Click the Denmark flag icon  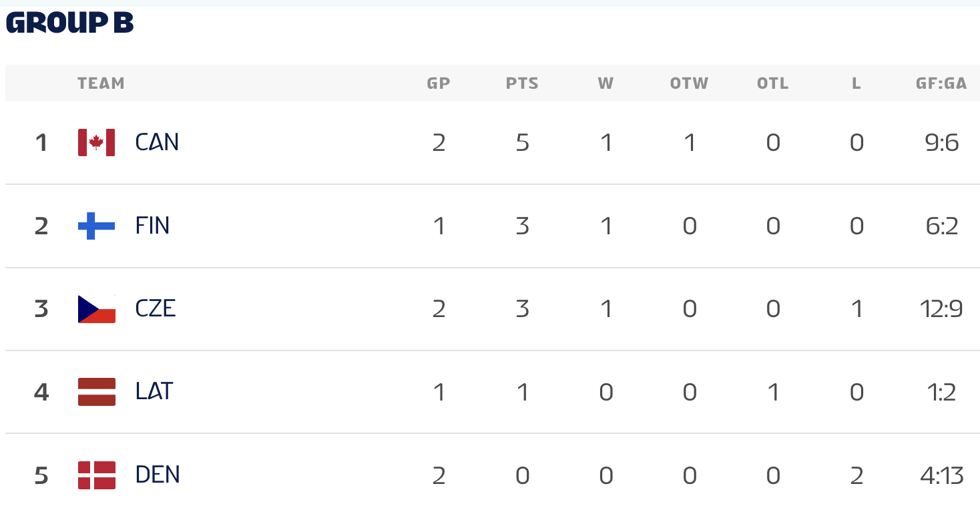pos(97,475)
